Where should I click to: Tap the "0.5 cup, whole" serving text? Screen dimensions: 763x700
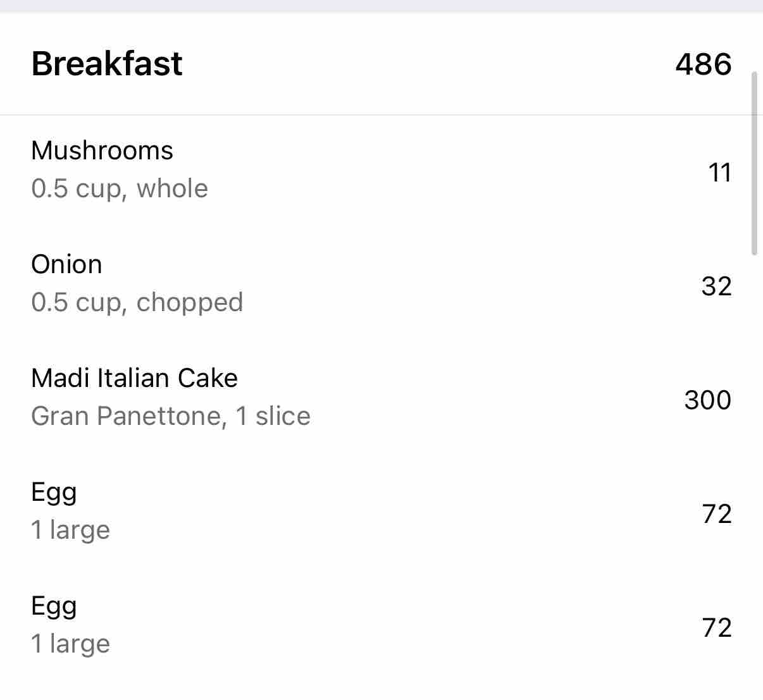[x=120, y=188]
